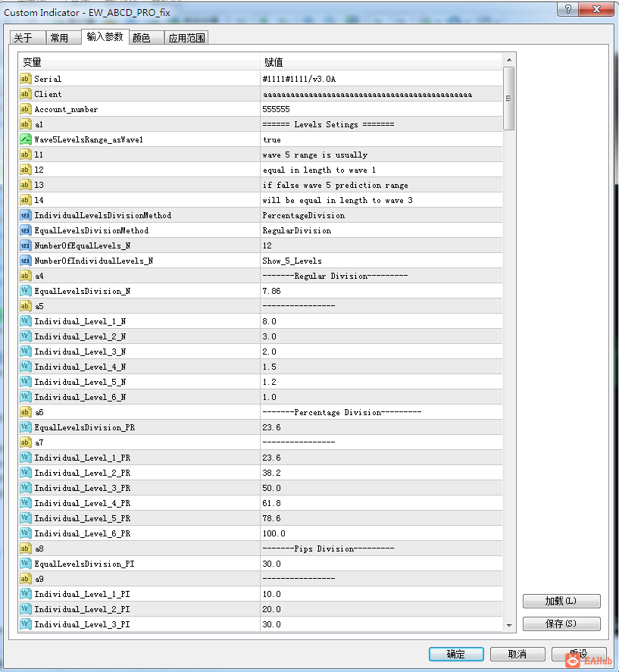Click the string icon beside a1
Viewport: 619px width, 672px height.
pyautogui.click(x=25, y=123)
